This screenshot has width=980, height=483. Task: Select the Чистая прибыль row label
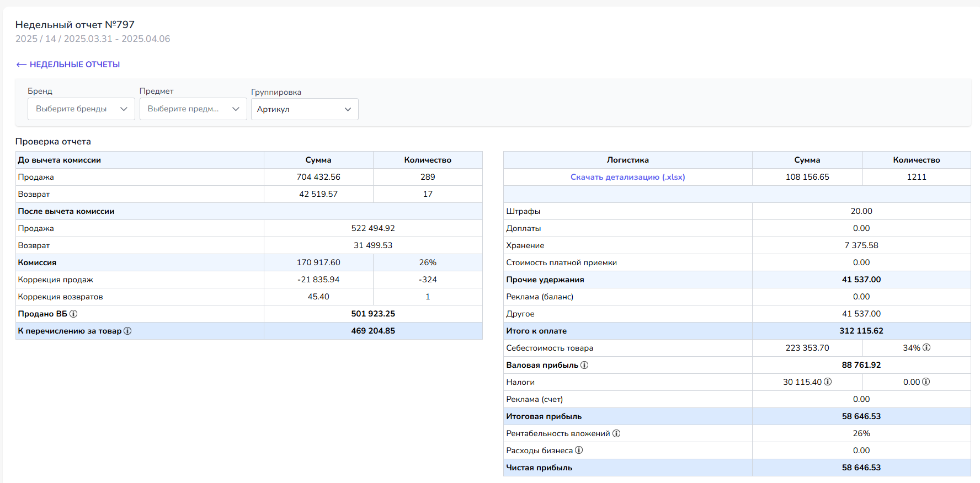coord(539,468)
